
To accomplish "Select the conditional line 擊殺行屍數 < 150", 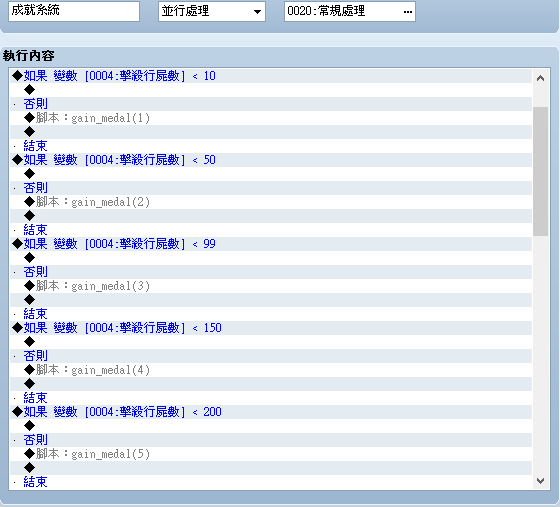I will click(x=271, y=328).
